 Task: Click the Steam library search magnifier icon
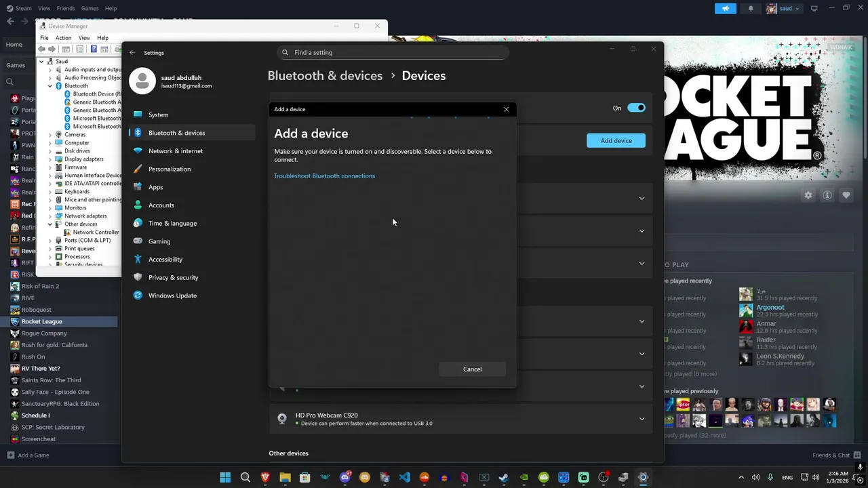[x=9, y=82]
